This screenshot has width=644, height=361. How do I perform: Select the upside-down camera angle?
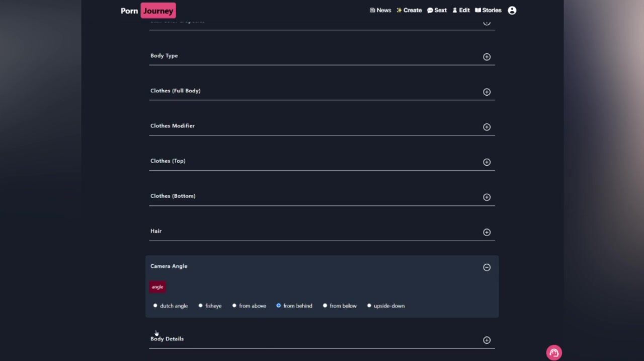(369, 306)
